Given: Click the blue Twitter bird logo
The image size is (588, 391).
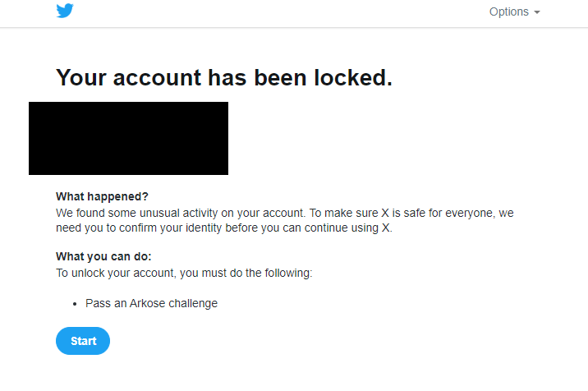Looking at the screenshot, I should pos(65,11).
